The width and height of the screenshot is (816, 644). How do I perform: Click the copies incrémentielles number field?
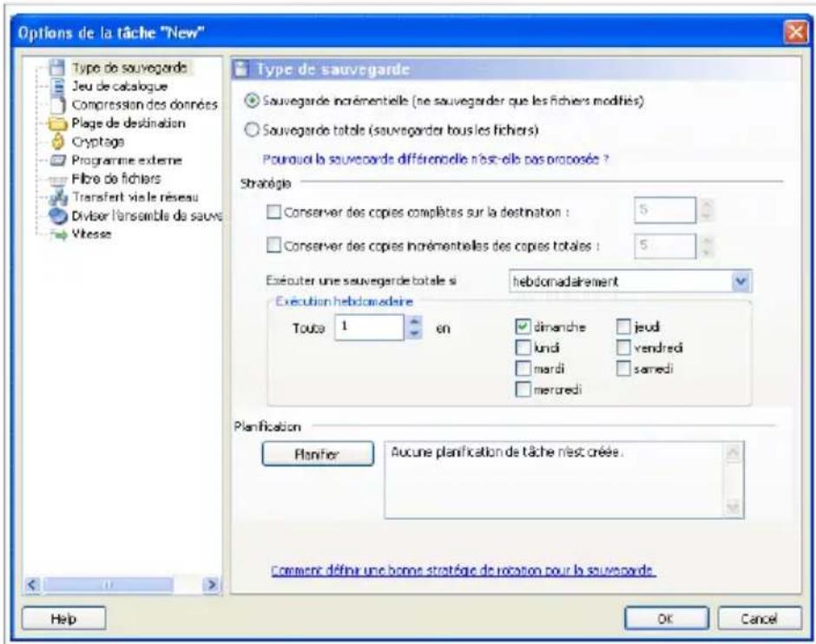click(x=665, y=246)
